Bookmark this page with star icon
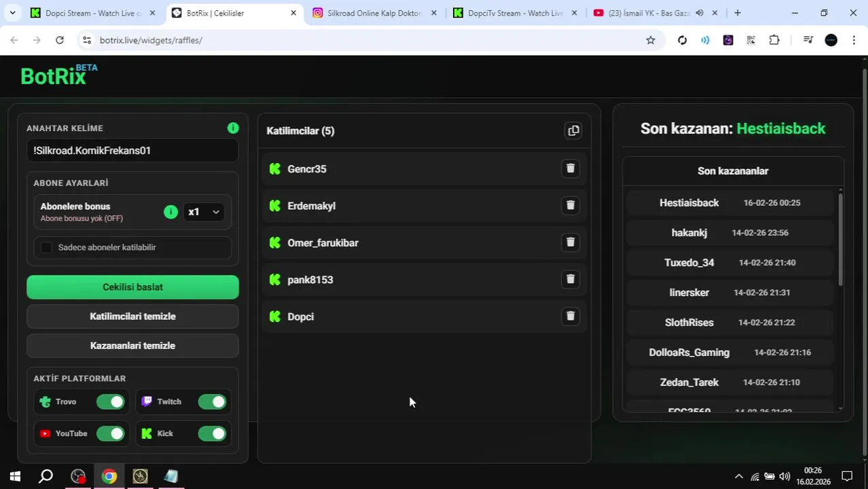 (x=650, y=40)
